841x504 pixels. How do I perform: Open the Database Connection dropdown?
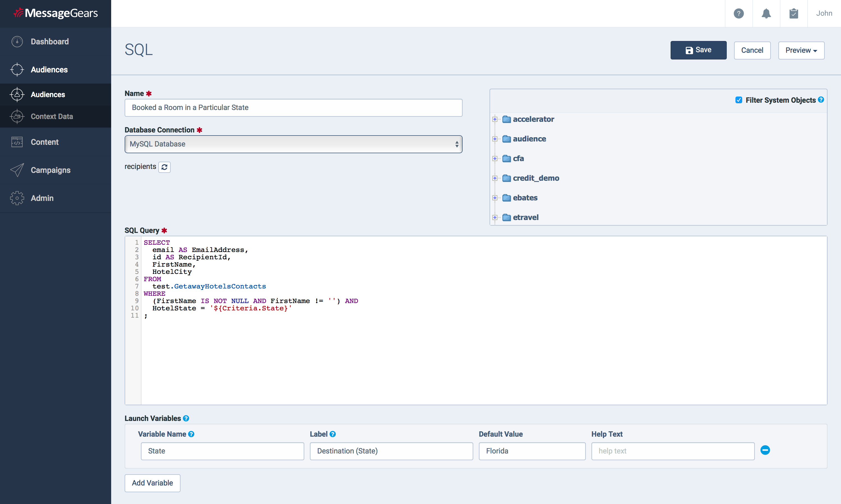[293, 144]
